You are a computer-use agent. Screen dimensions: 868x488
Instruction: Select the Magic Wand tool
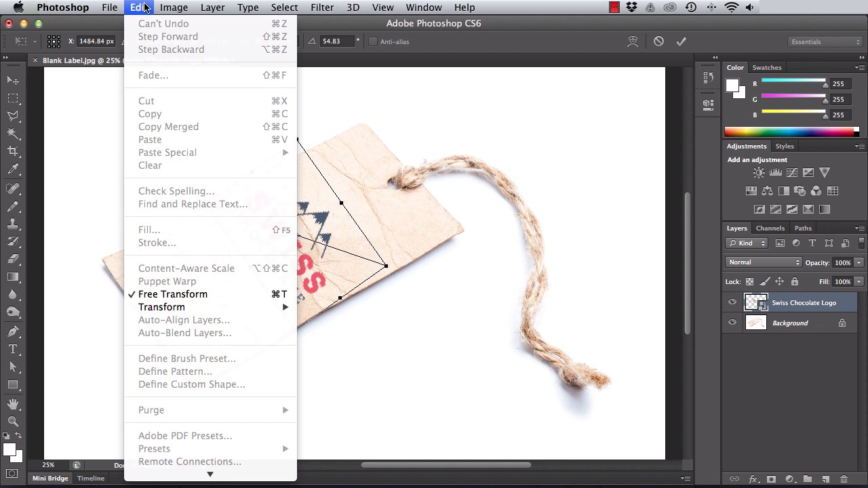point(13,134)
